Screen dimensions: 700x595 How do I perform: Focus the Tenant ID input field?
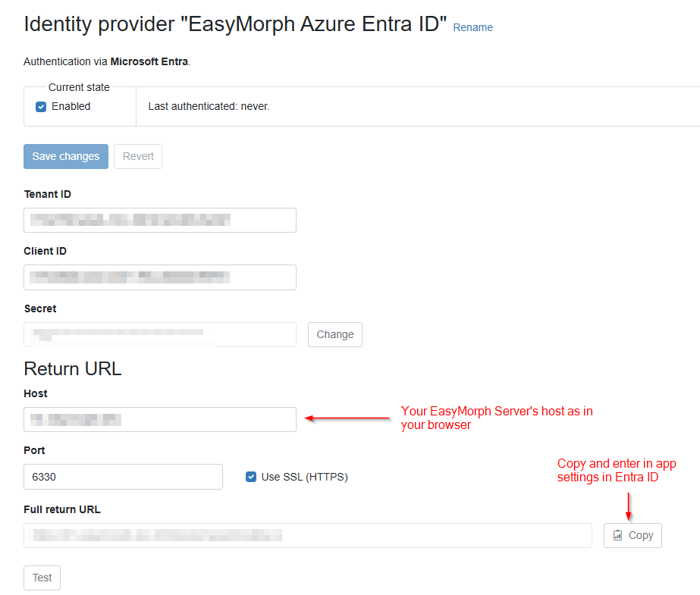pos(160,220)
